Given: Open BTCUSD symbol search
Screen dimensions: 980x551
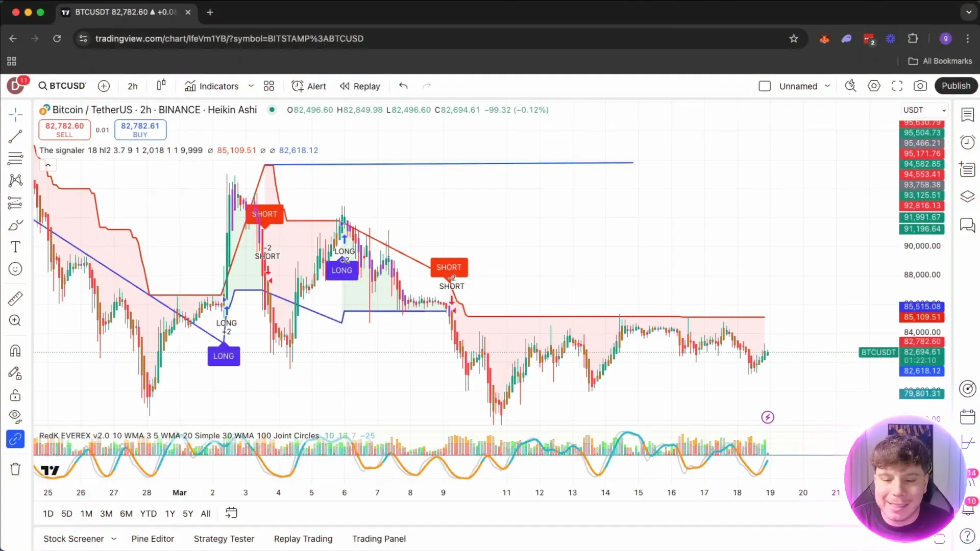Looking at the screenshot, I should pos(62,86).
